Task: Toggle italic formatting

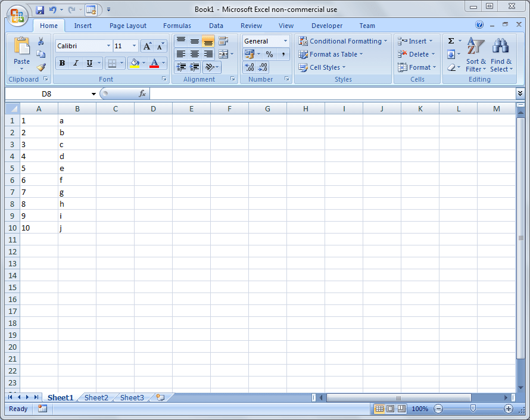Action: 75,63
